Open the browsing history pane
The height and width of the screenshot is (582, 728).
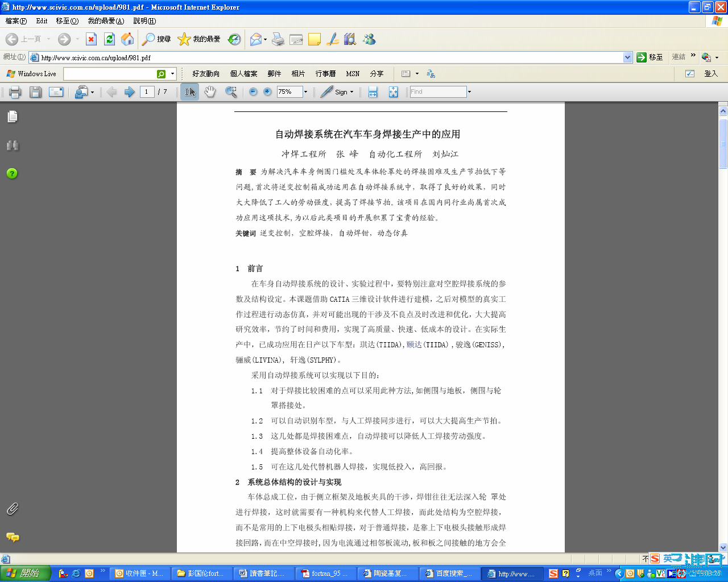coord(234,39)
